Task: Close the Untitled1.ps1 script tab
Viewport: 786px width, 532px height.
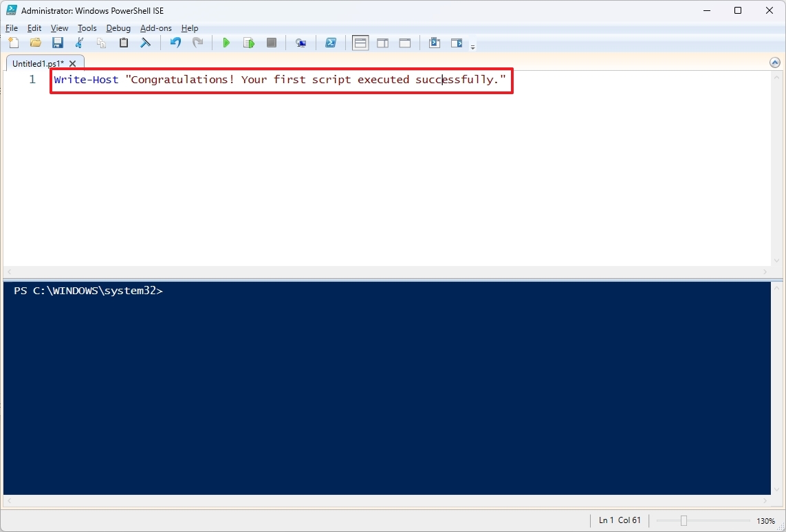Action: click(x=73, y=64)
